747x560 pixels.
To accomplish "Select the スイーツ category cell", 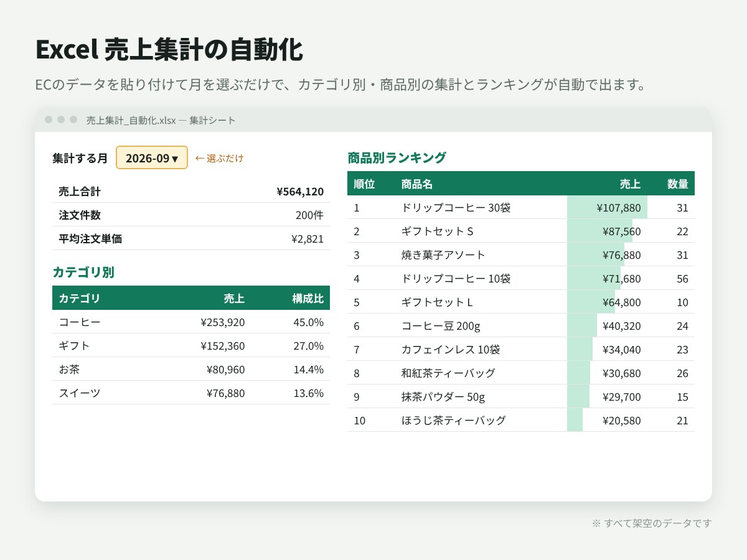I will click(79, 393).
